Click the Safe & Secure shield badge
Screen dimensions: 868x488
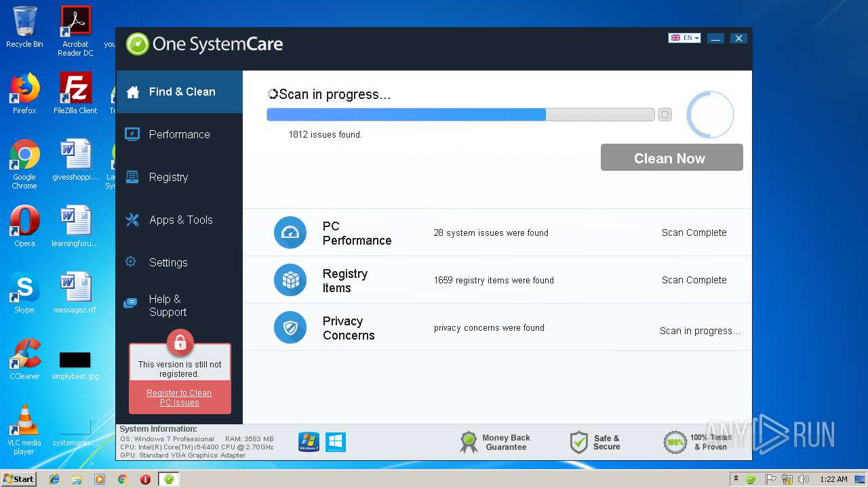click(595, 442)
